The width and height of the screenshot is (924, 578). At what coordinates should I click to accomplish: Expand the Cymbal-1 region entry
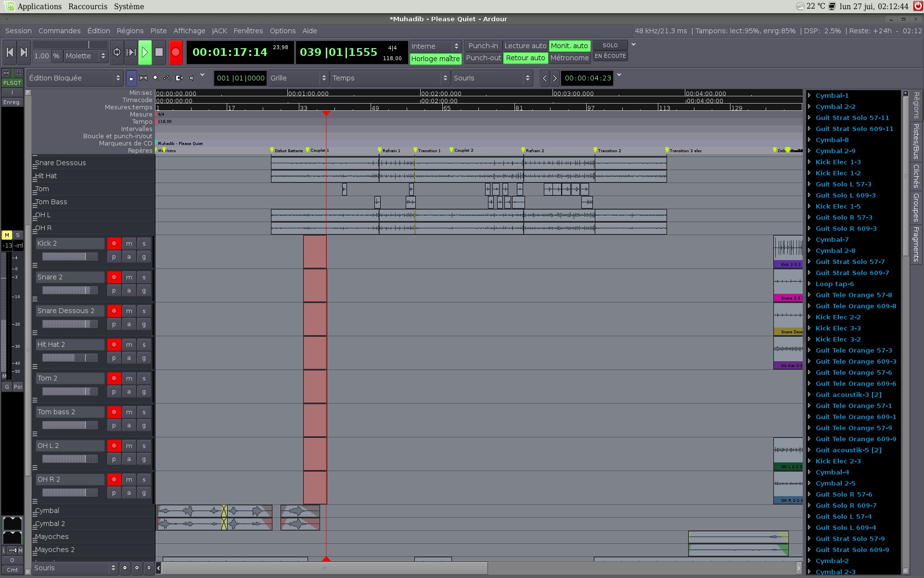pyautogui.click(x=809, y=95)
